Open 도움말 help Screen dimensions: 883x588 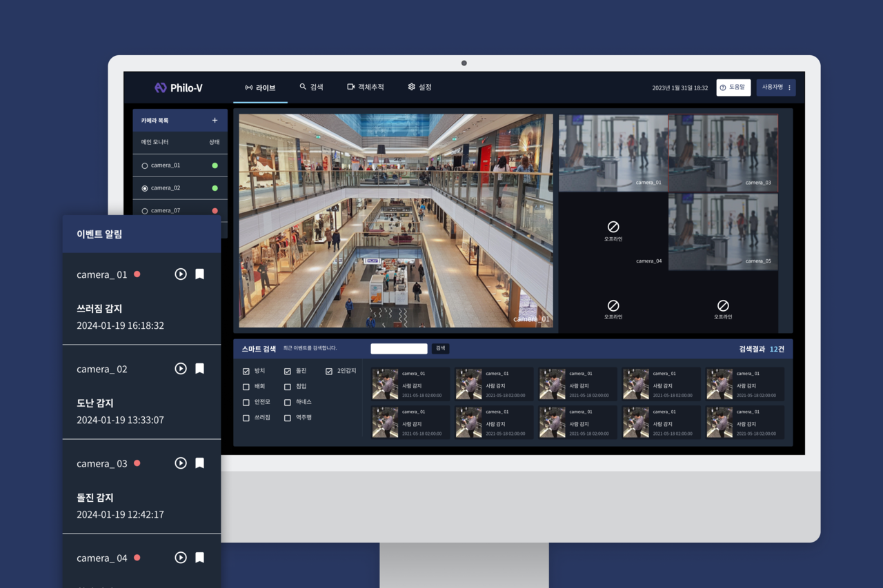pos(733,88)
